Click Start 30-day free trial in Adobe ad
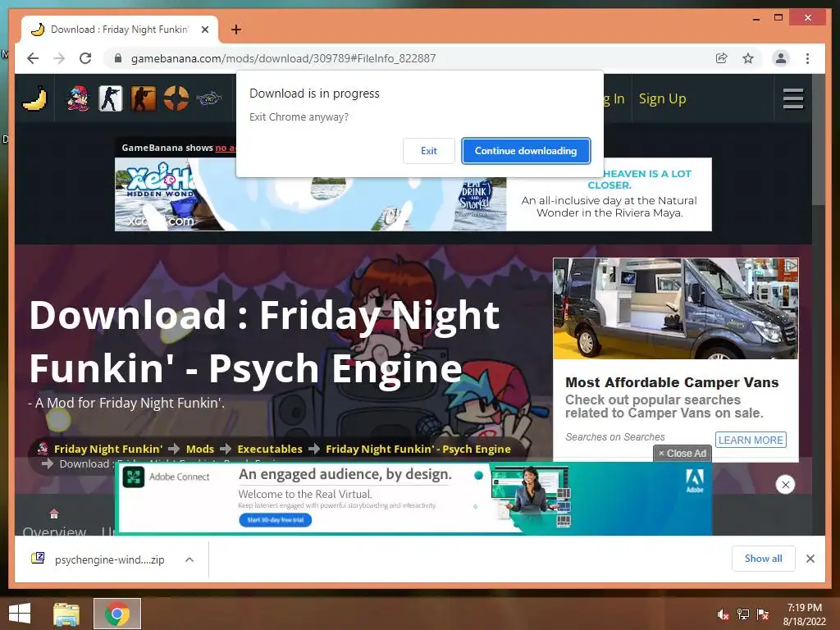 (x=276, y=519)
